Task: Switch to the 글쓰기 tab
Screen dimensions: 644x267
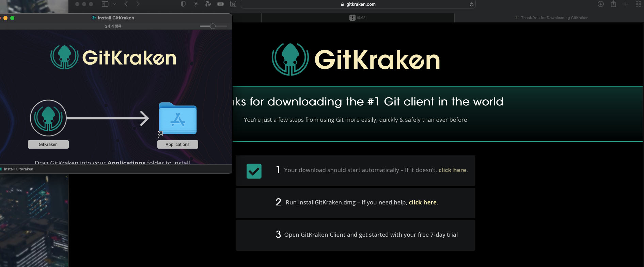Action: [358, 18]
